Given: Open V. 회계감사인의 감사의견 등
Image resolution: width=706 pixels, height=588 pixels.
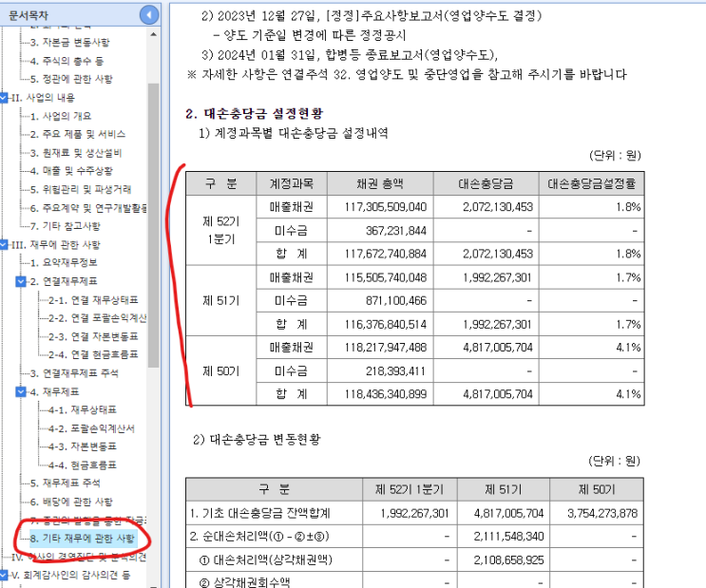Looking at the screenshot, I should tap(70, 575).
